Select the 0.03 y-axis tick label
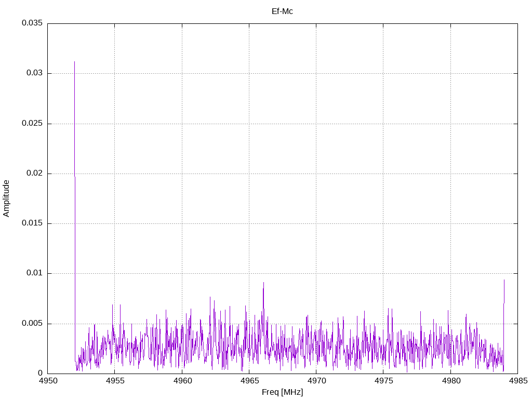The image size is (532, 399). click(x=34, y=73)
